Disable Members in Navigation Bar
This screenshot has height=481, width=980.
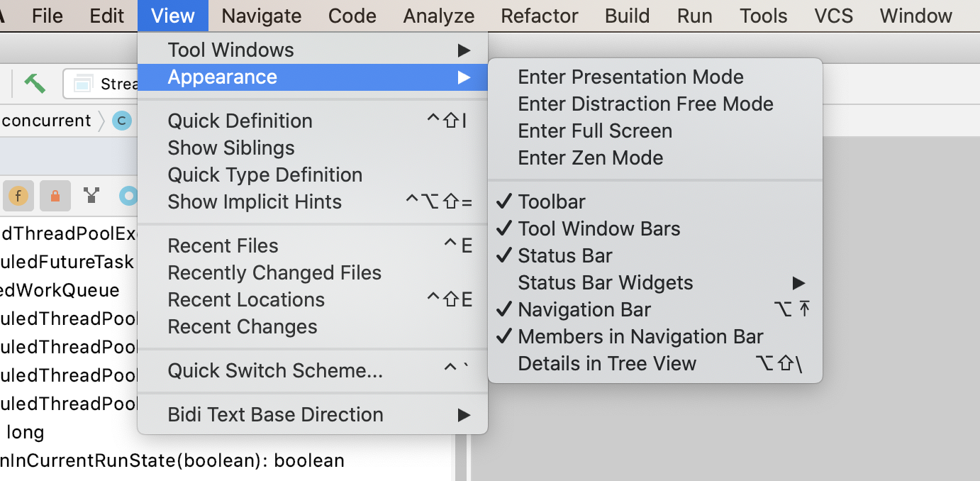[640, 337]
